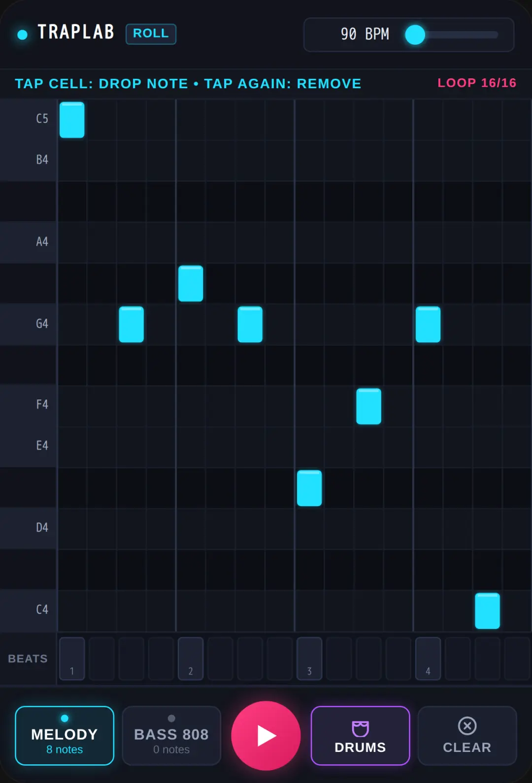Open the DRUMS panel
The image size is (532, 783).
click(x=361, y=736)
